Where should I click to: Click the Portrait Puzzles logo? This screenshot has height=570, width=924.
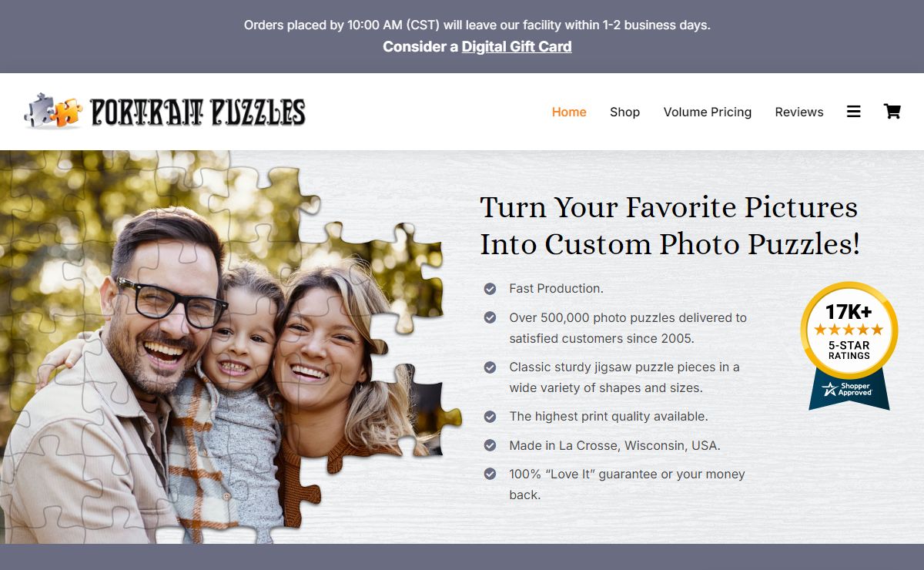(165, 112)
